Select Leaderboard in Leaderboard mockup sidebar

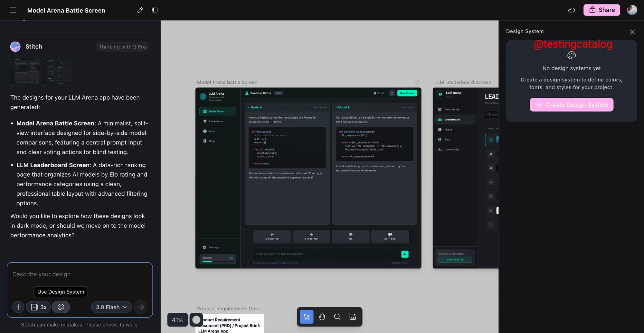455,120
